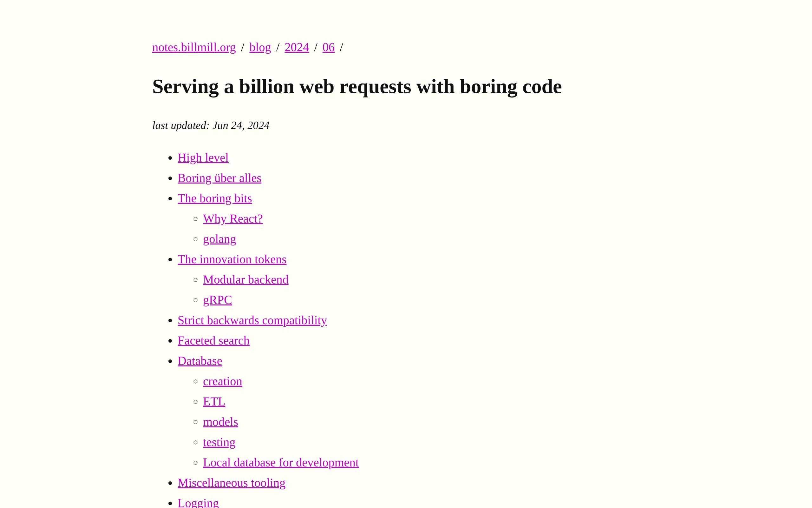
Task: Select the page title heading text
Action: click(x=357, y=87)
